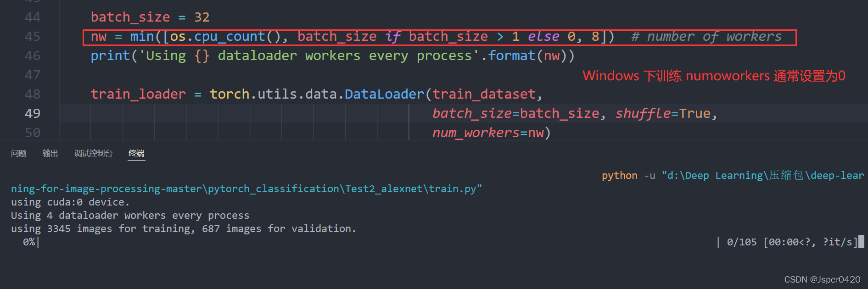Viewport: 868px width, 289px height.
Task: Open the 调试控制台 debug console tab
Action: (94, 153)
